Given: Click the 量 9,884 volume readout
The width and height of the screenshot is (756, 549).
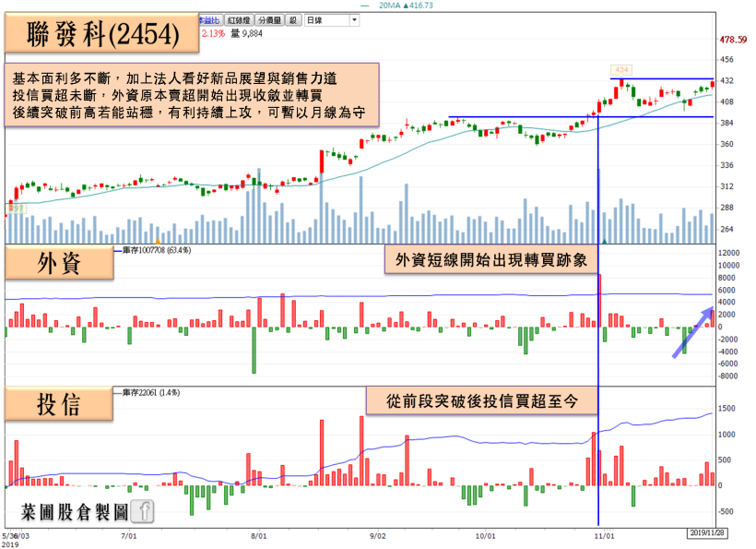Looking at the screenshot, I should pyautogui.click(x=246, y=33).
